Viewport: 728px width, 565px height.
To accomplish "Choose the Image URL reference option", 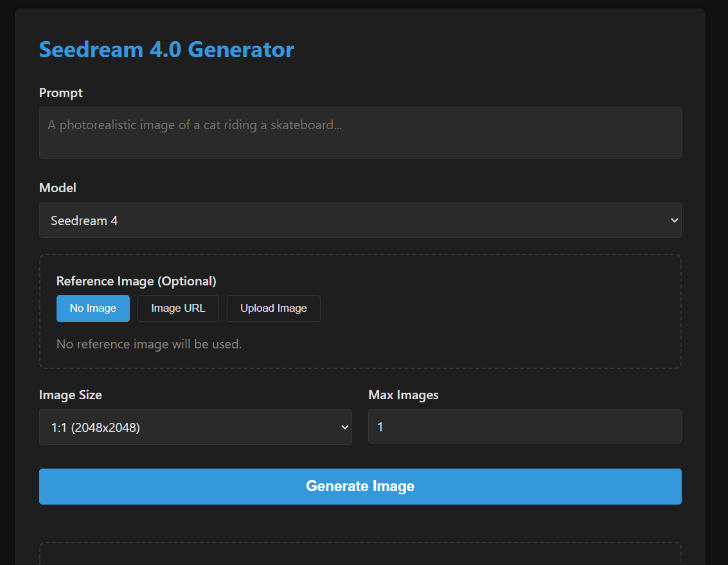I will [178, 309].
